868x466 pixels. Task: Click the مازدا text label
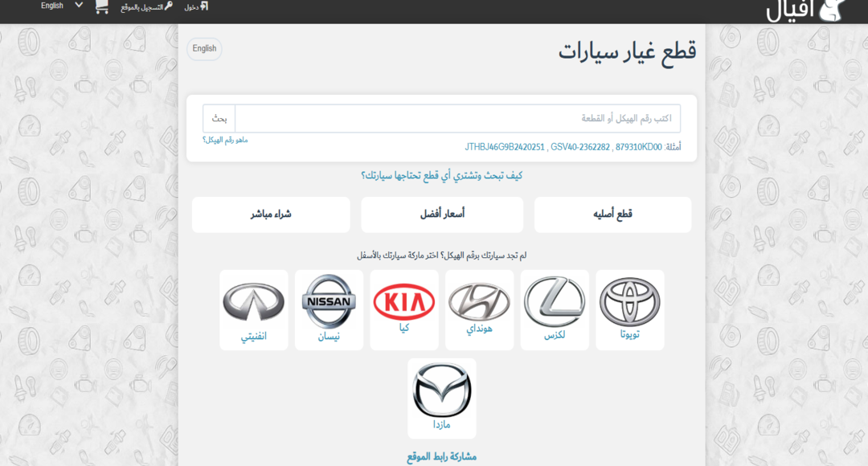click(442, 424)
